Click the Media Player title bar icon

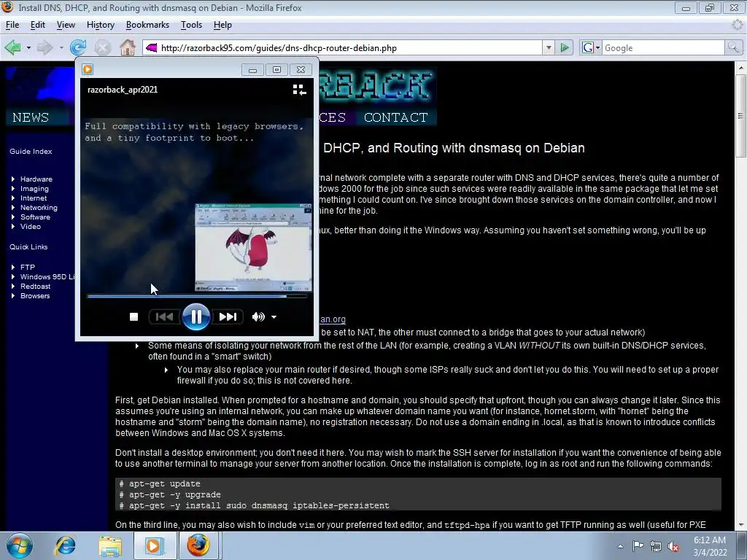tap(88, 69)
